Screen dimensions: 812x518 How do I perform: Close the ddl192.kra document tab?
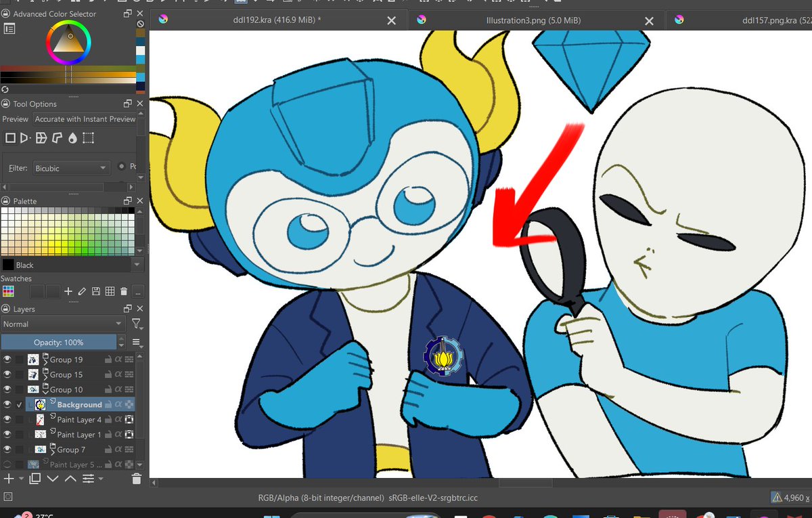391,21
